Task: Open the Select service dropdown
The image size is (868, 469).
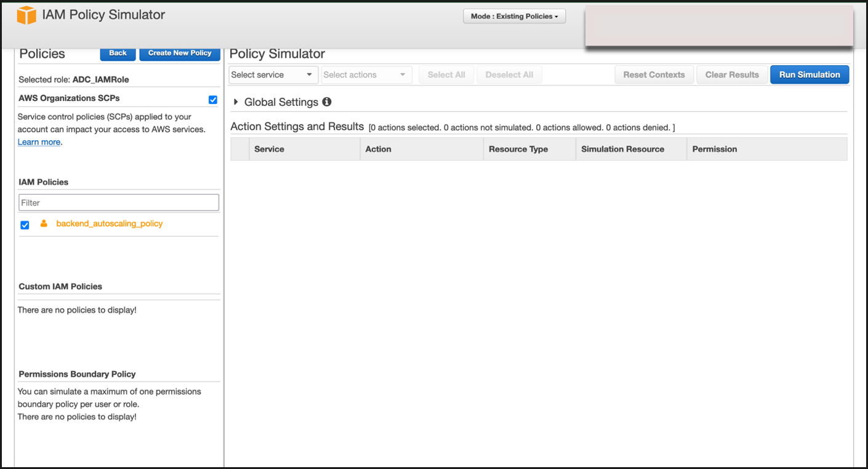Action: point(273,75)
